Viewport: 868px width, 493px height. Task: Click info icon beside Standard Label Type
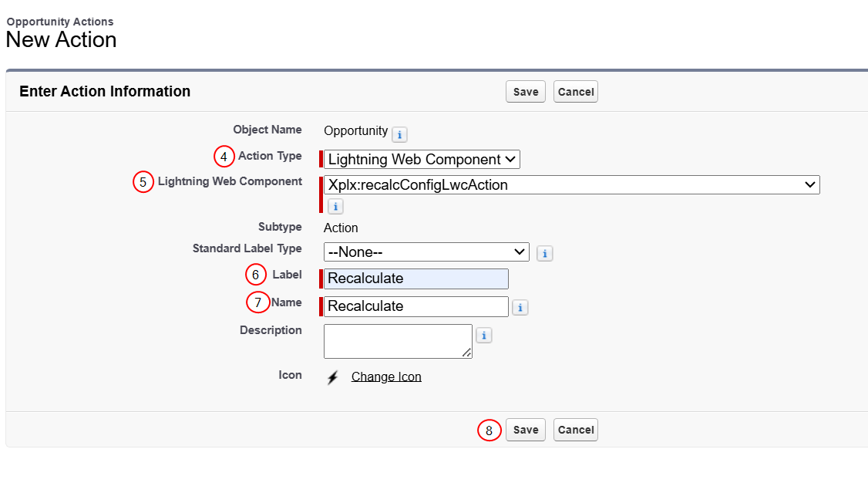545,254
